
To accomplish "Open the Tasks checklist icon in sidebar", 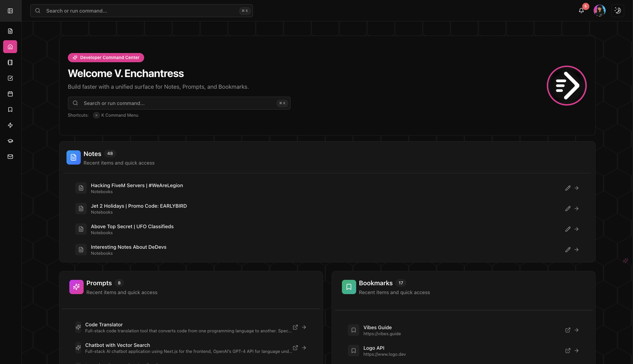I will click(x=10, y=78).
